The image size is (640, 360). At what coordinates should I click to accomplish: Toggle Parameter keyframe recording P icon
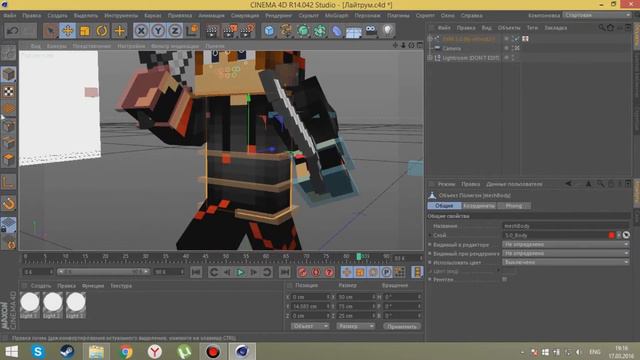(x=386, y=272)
